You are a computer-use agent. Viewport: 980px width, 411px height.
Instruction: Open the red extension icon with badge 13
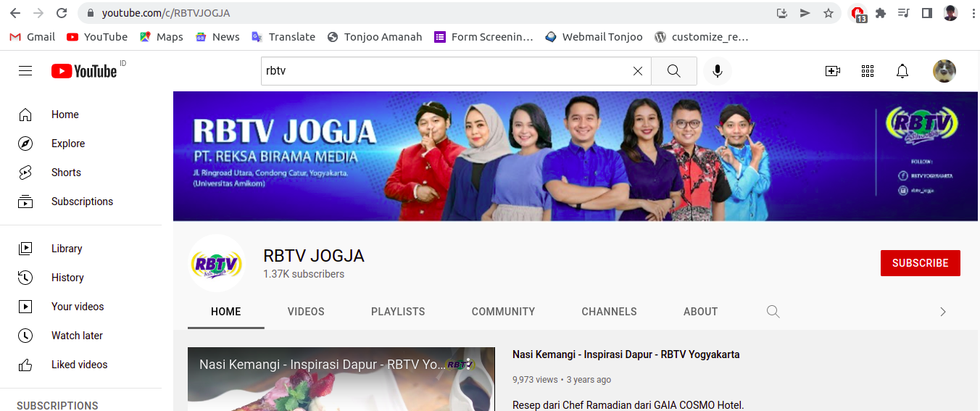858,14
